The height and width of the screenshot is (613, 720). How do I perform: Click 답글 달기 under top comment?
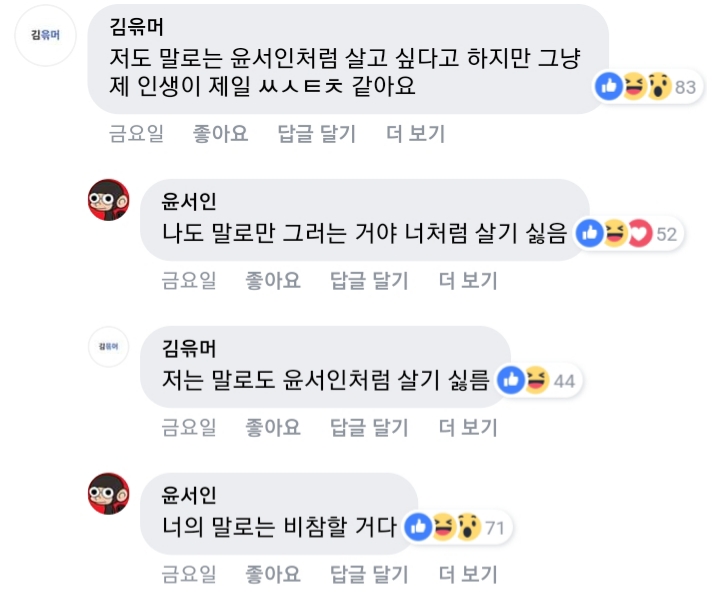click(317, 134)
